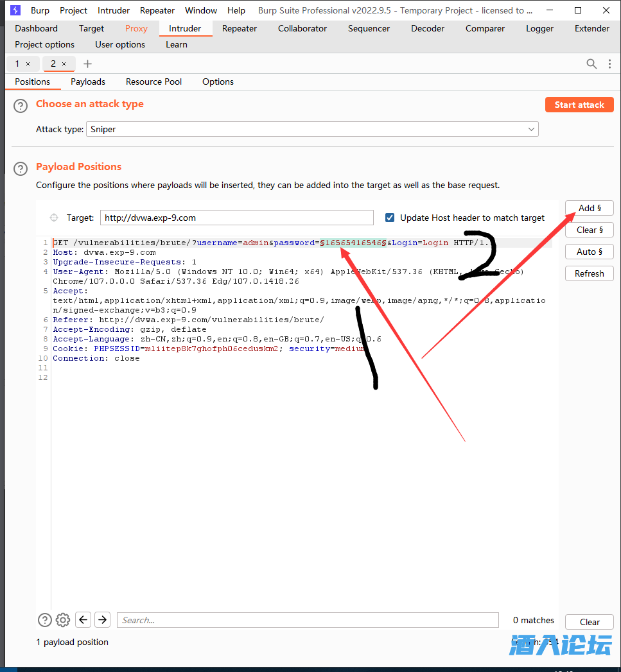Viewport: 621px width, 672px height.
Task: Open the tab search magnifier icon
Action: pyautogui.click(x=591, y=64)
